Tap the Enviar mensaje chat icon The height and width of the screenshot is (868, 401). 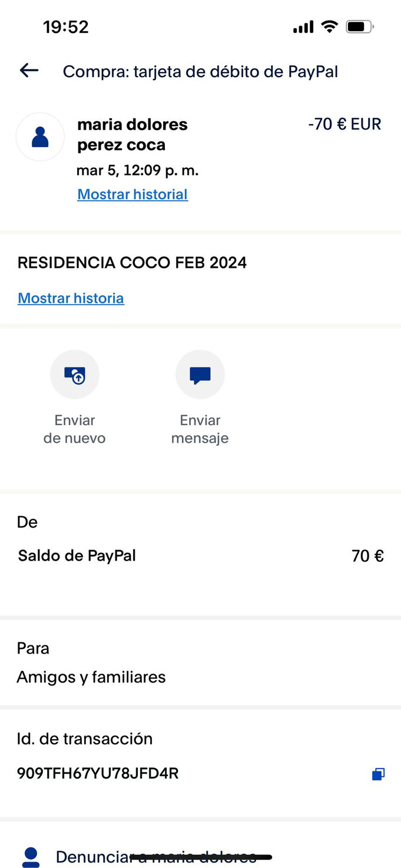[x=200, y=375]
